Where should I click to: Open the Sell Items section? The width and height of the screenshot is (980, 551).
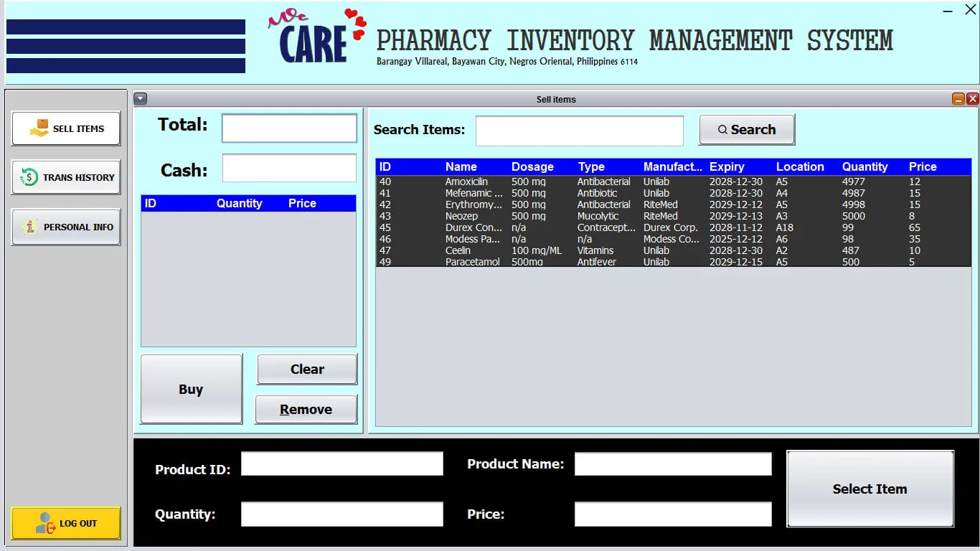(x=66, y=128)
